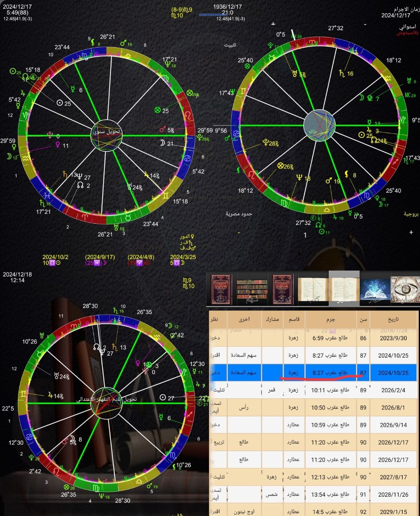Click the blue slider bar near 1936/12/17
420x516 pixels.
(215, 15)
